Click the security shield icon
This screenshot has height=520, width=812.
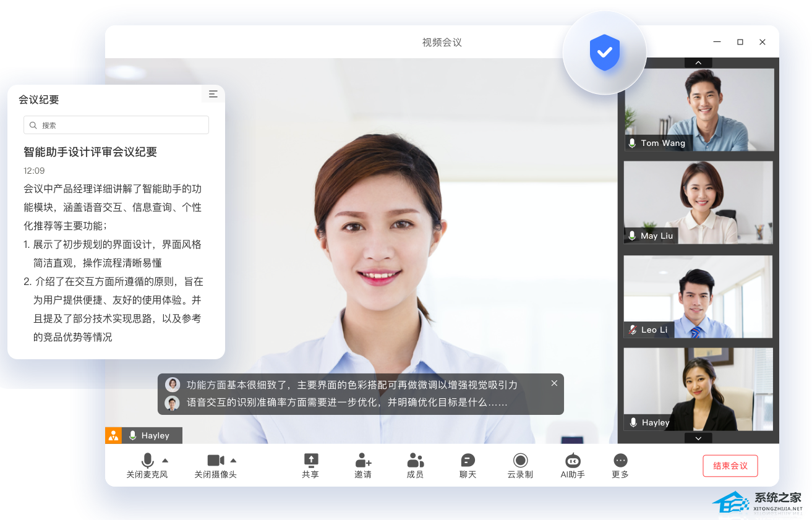[604, 53]
